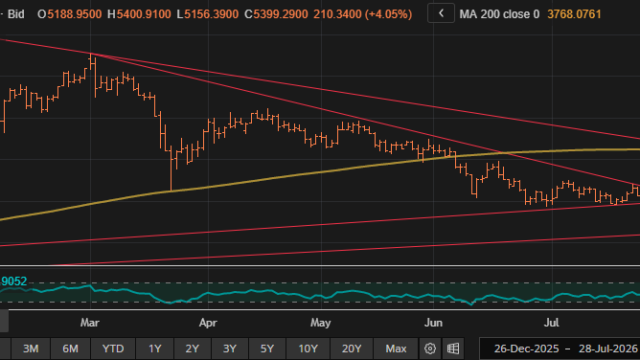
Task: Click the Jun label on time axis
Action: pos(433,323)
